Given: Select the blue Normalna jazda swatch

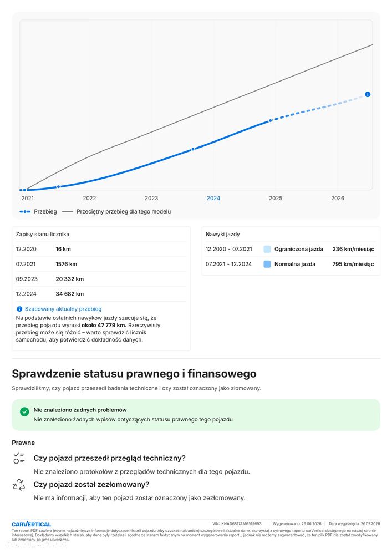Looking at the screenshot, I should [x=267, y=264].
